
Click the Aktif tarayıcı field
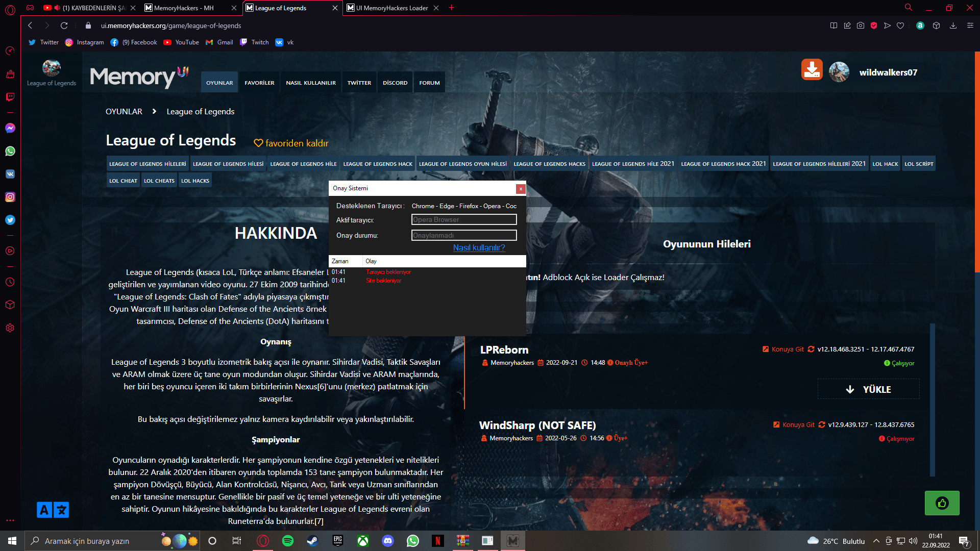coord(464,219)
